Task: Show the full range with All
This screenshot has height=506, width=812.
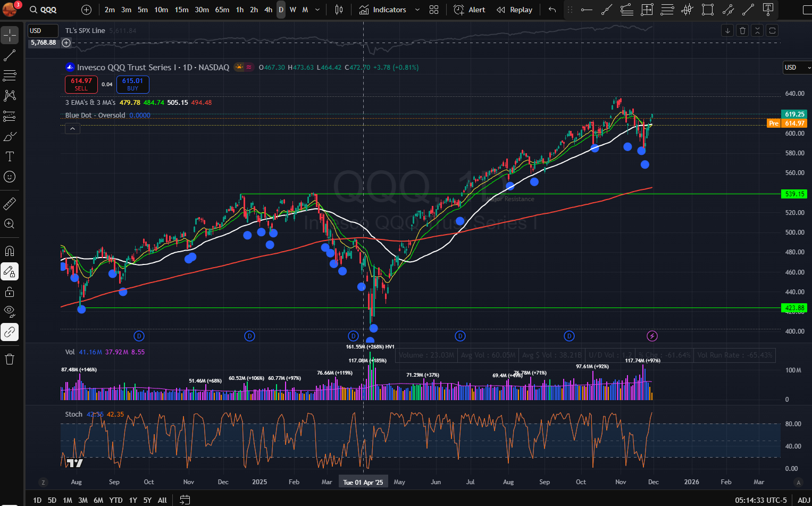Action: tap(162, 500)
